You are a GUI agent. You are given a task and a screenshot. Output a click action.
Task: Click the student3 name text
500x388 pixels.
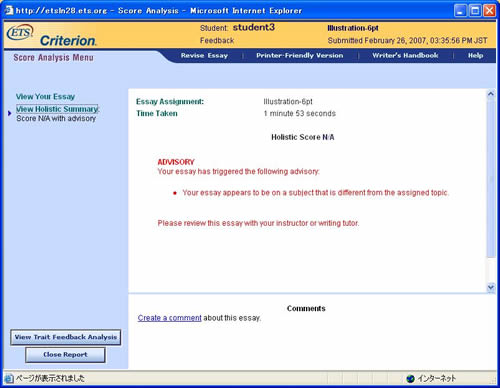(254, 27)
